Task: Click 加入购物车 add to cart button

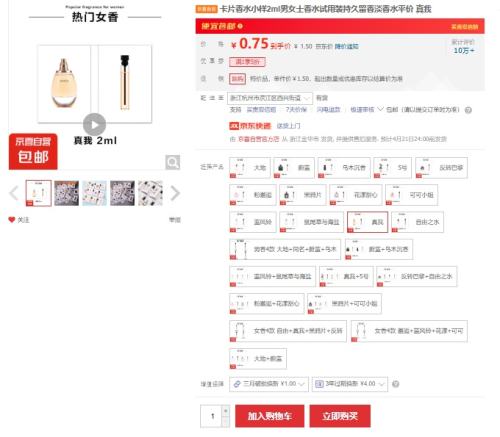Action: coord(269,416)
